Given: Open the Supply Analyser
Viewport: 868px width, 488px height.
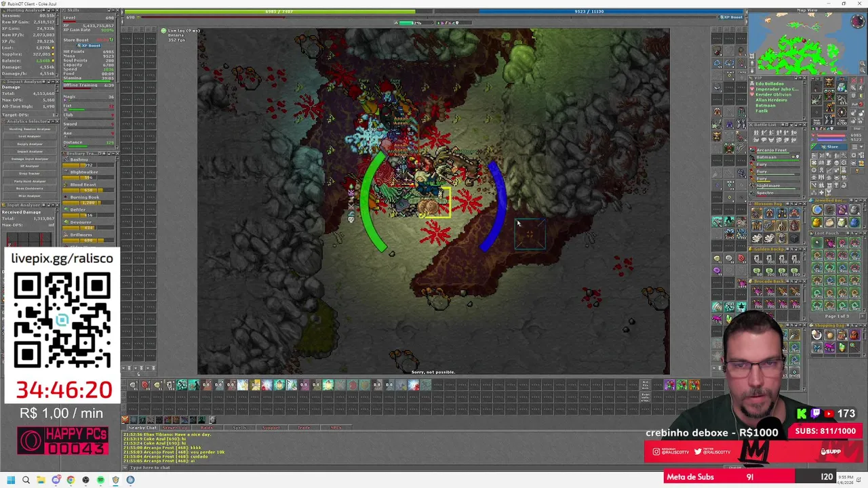Looking at the screenshot, I should 30,144.
